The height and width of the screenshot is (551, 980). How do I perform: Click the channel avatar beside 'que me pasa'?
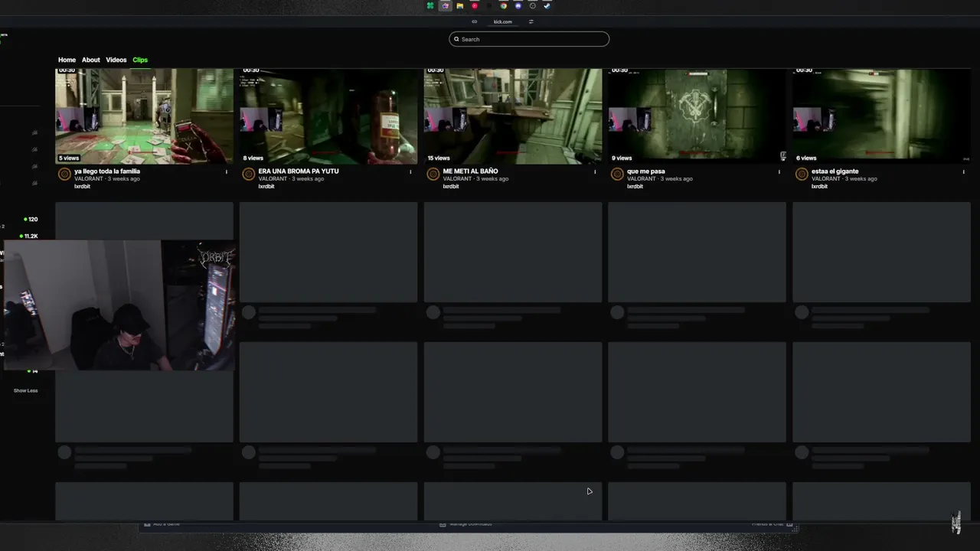click(x=617, y=174)
